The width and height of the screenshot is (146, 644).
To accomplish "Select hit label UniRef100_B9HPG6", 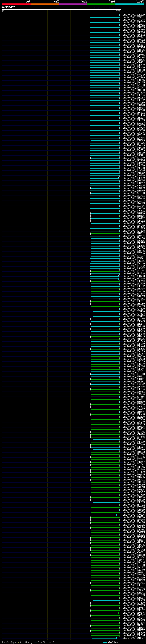I will (x=134, y=50).
